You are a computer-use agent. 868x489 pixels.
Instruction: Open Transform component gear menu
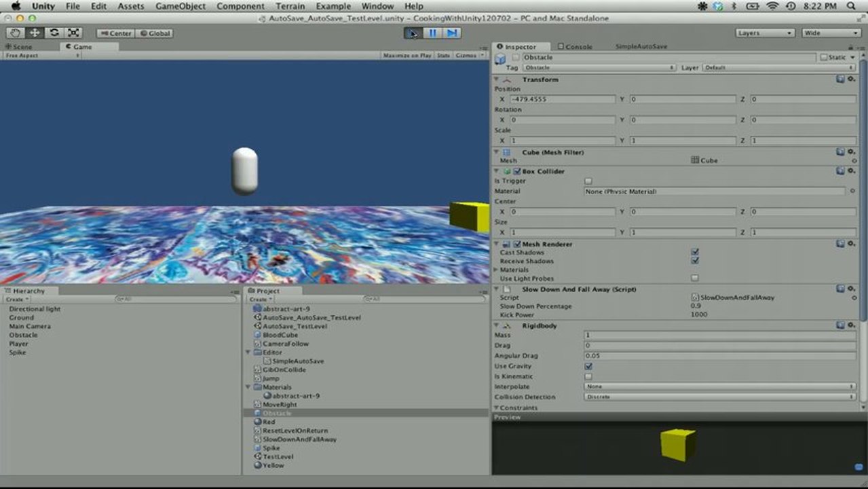[850, 79]
